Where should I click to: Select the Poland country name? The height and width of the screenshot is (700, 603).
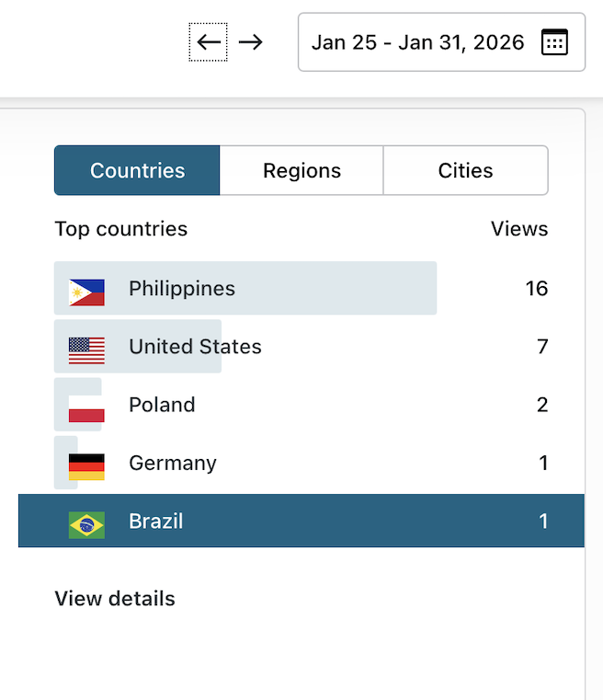[x=162, y=405]
